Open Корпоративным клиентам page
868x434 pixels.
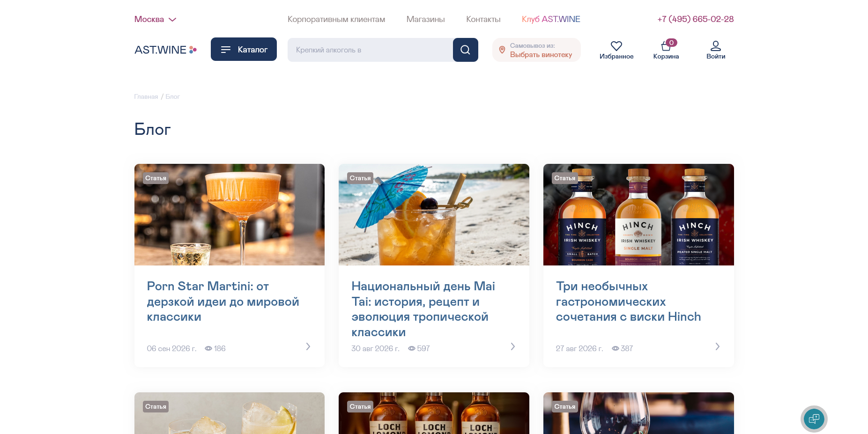pos(336,19)
